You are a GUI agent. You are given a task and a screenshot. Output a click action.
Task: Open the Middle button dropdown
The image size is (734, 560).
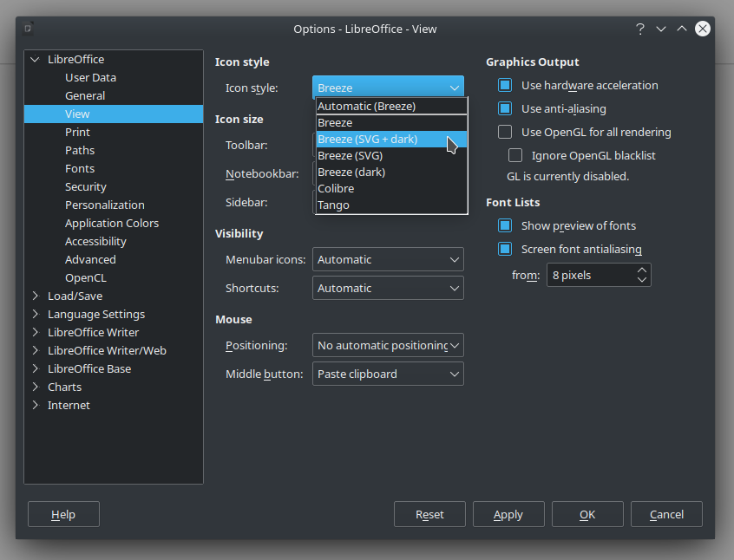(388, 374)
